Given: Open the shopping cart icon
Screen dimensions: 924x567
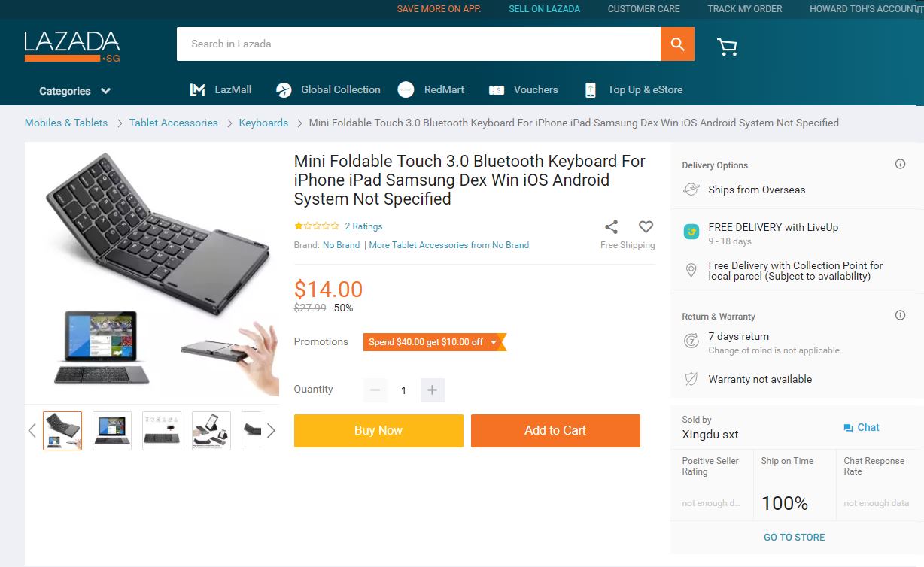Looking at the screenshot, I should [727, 47].
